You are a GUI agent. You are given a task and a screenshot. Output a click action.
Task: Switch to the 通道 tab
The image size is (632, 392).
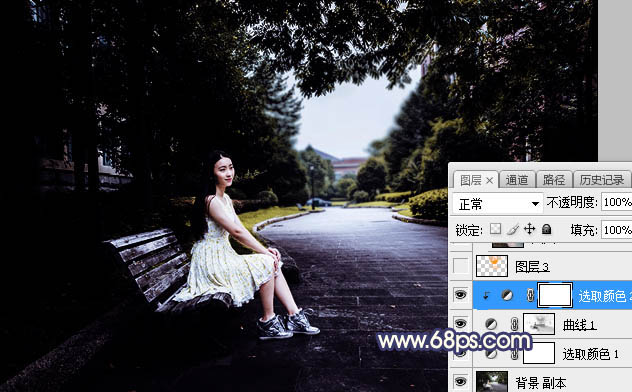tap(517, 180)
